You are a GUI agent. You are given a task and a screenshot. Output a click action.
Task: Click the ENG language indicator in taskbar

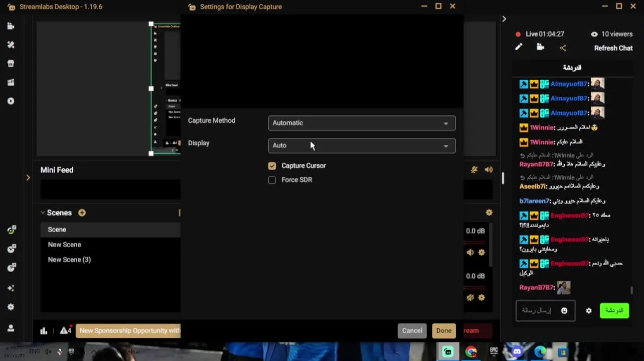coord(35,351)
